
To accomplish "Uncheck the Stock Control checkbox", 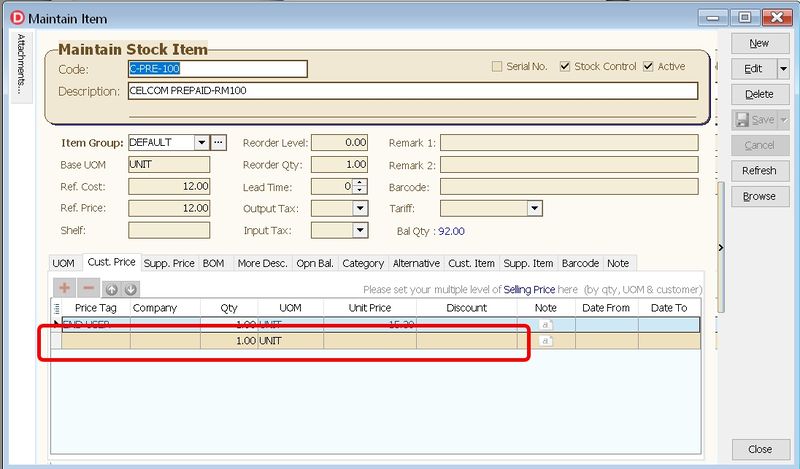I will (565, 67).
